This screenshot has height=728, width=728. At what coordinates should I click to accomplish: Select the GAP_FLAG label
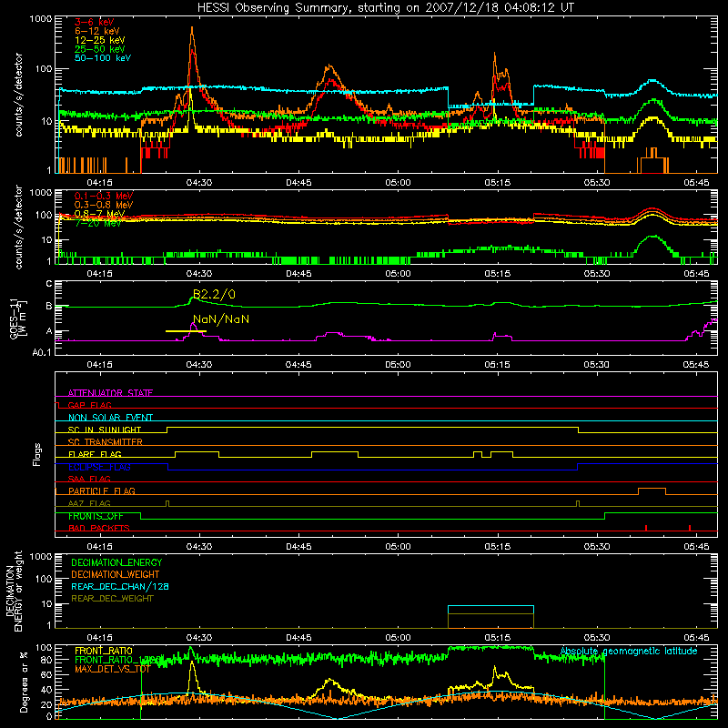[x=89, y=405]
